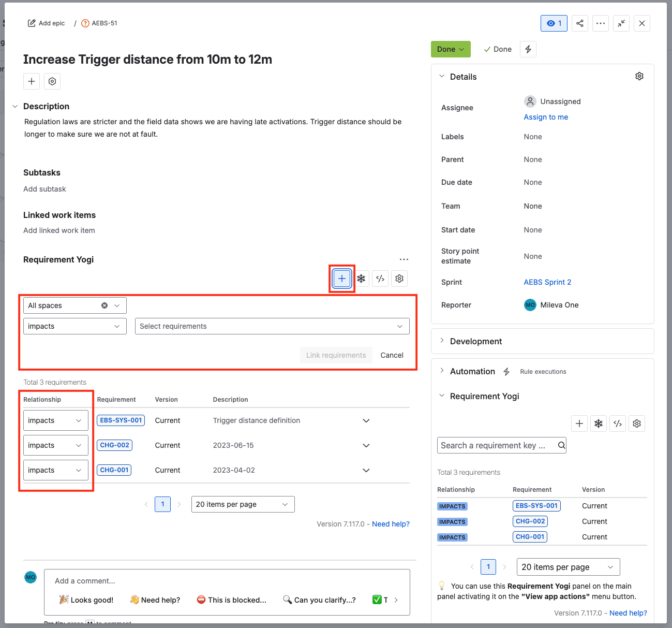Open the Done status dropdown

click(451, 49)
